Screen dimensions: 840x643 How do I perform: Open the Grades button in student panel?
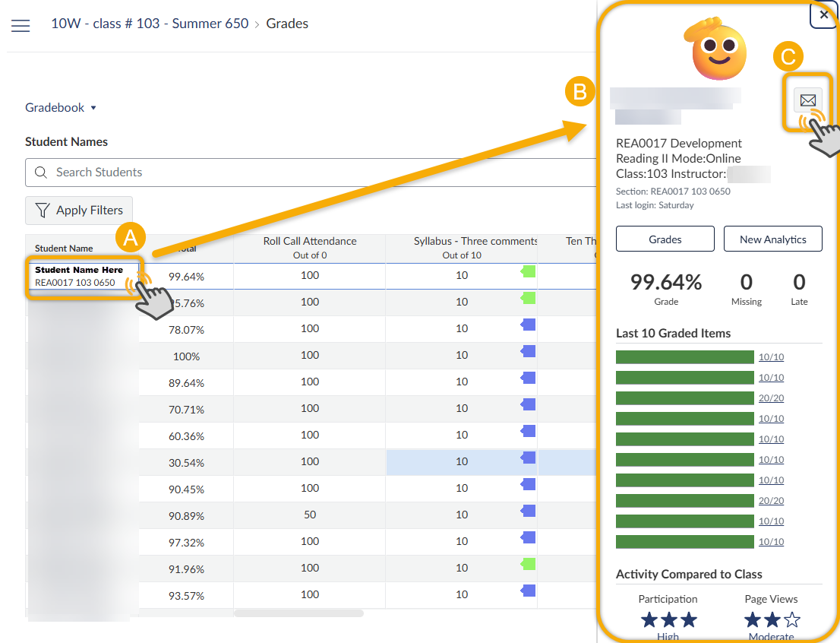(665, 239)
